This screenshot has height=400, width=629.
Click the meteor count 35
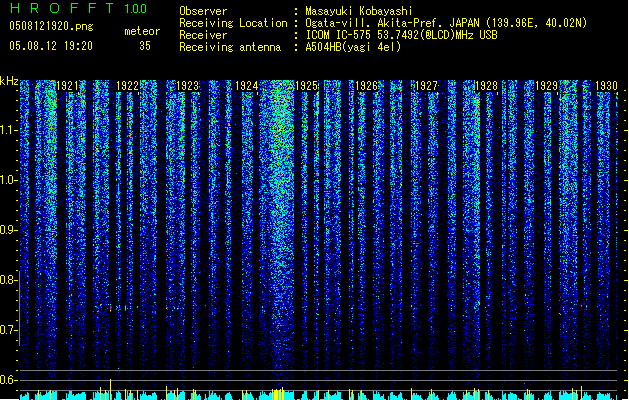[145, 46]
